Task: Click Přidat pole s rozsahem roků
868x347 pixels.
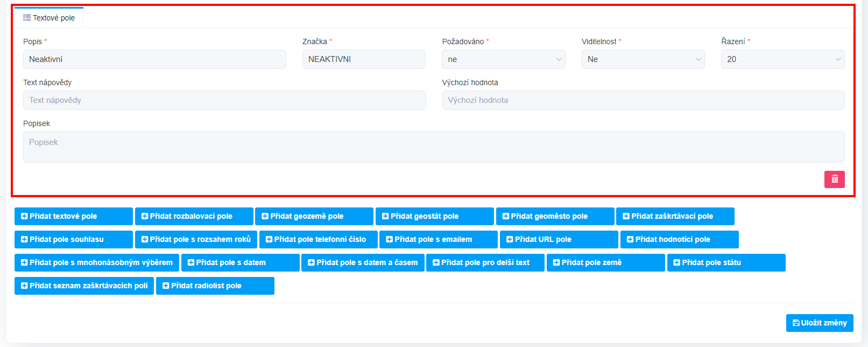Action: (196, 239)
